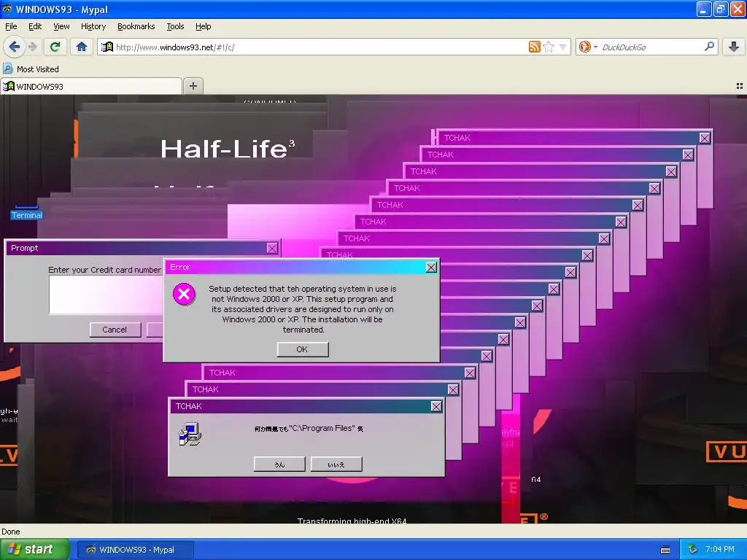
Task: Click Cancel in the Prompt dialog
Action: pos(115,330)
